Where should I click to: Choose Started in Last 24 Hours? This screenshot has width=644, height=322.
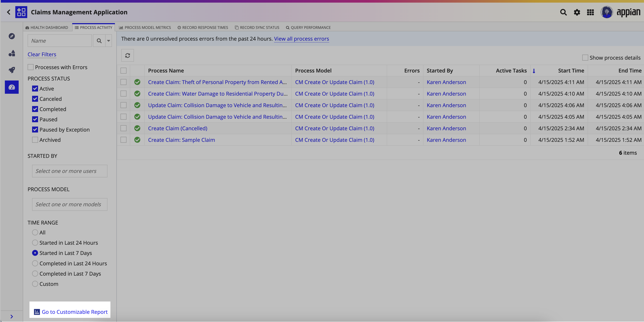click(35, 243)
